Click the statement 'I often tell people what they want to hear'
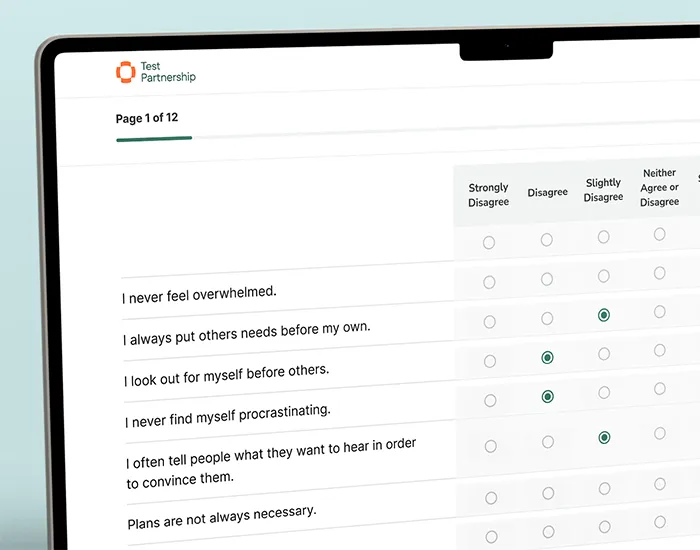700x550 pixels. point(271,463)
